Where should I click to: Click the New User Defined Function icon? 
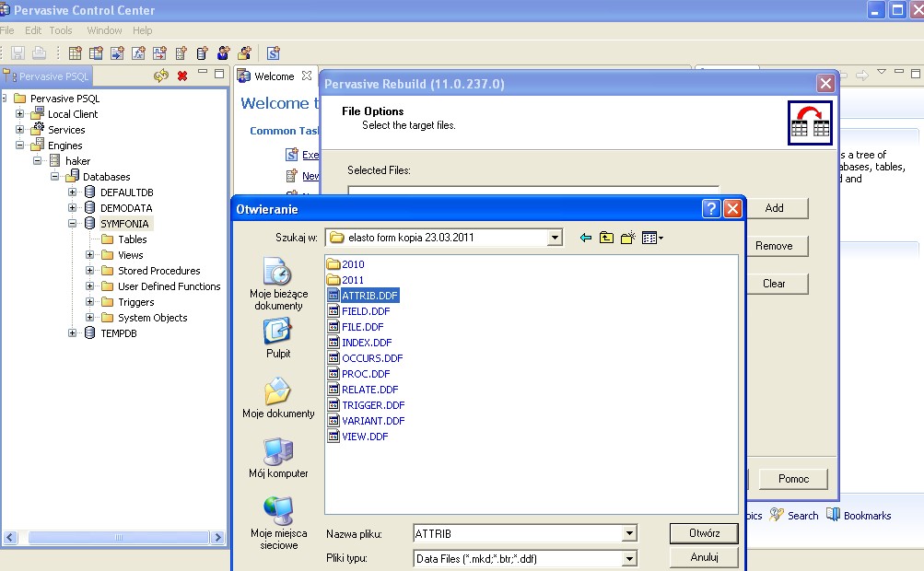click(138, 53)
